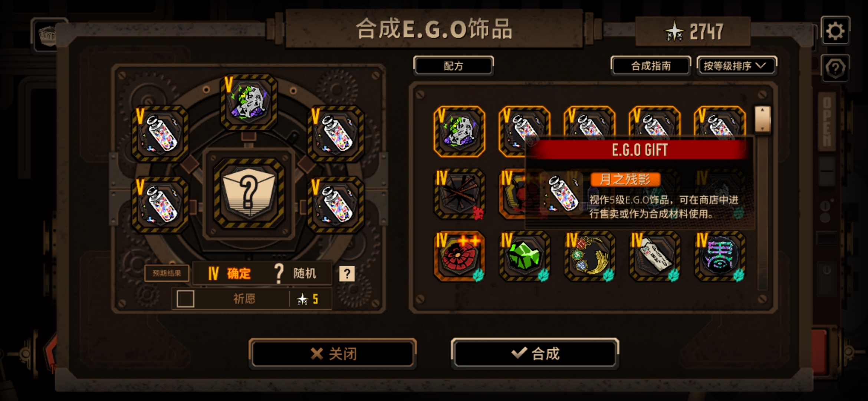Expand the 按等级排序 sort dropdown
This screenshot has height=401, width=868.
pos(736,66)
